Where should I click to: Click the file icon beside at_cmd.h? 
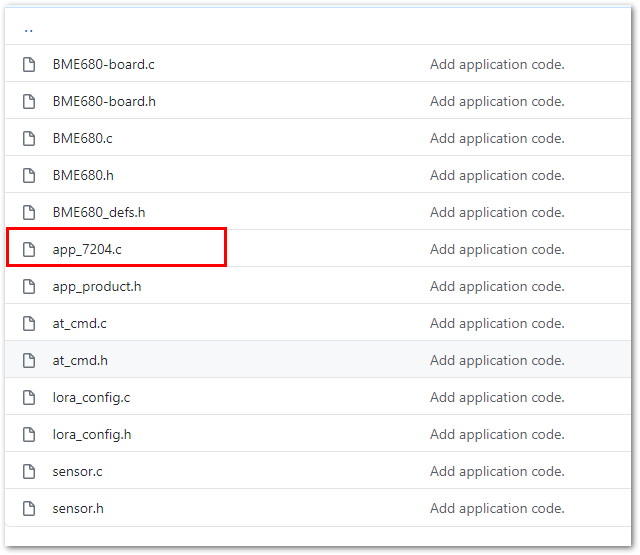coord(29,360)
